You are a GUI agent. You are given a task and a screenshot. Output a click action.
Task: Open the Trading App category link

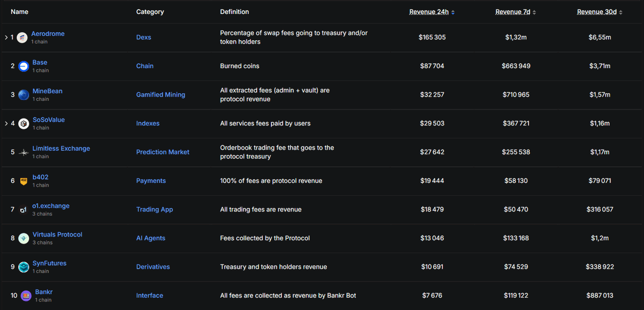coord(155,210)
